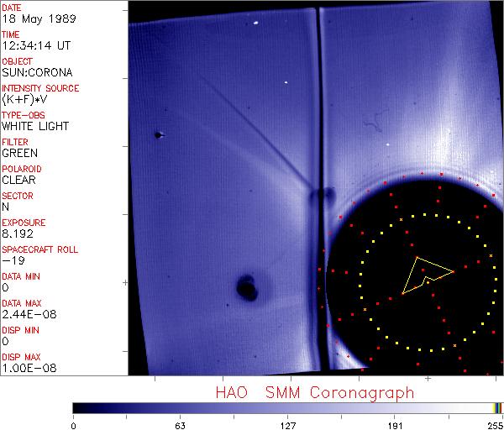Click the red 'DATE' label
This screenshot has width=504, height=430.
tap(11, 8)
